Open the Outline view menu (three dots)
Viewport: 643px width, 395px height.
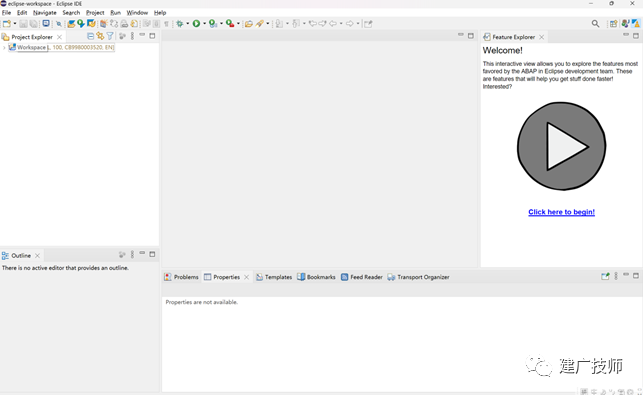tap(132, 255)
